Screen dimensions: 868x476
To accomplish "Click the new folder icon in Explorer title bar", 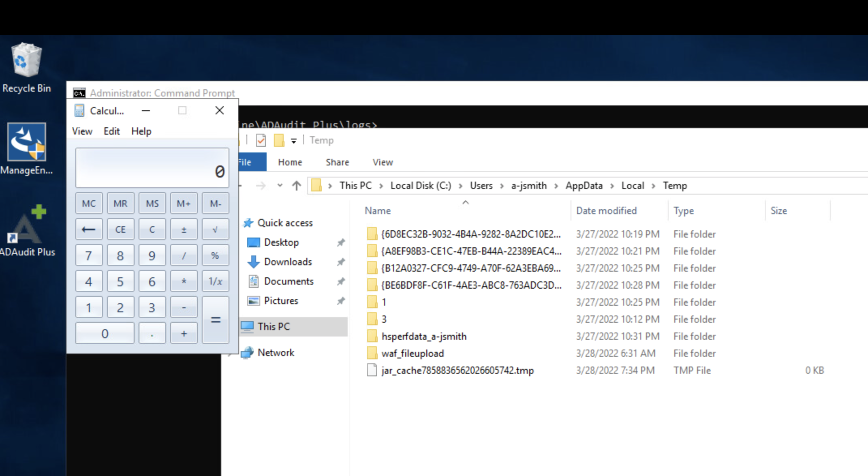I will click(x=279, y=140).
